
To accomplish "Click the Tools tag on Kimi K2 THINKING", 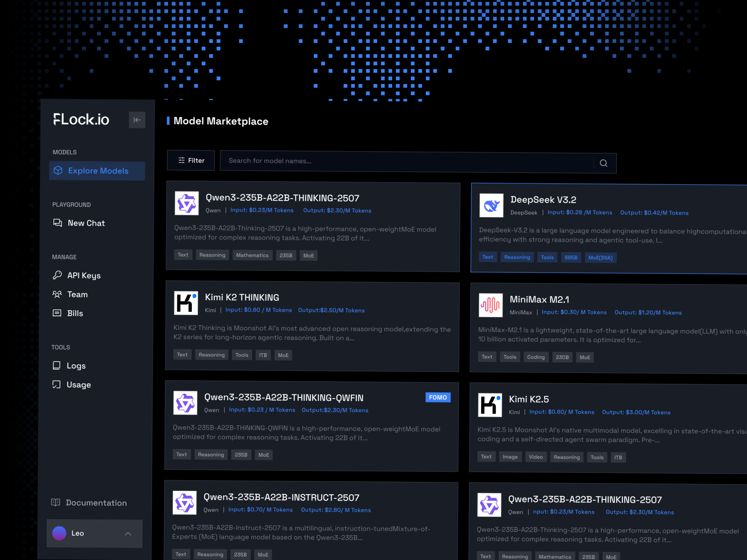I will pos(242,355).
